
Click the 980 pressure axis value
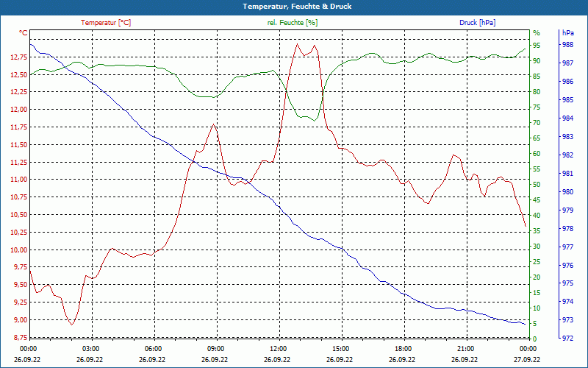click(x=567, y=192)
